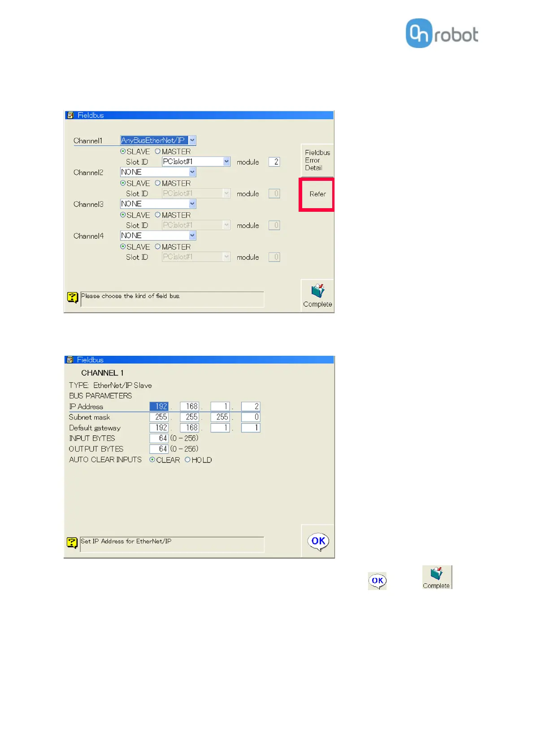Click the second IP Address octet field (168)
This screenshot has height=756, width=534.
(x=190, y=406)
